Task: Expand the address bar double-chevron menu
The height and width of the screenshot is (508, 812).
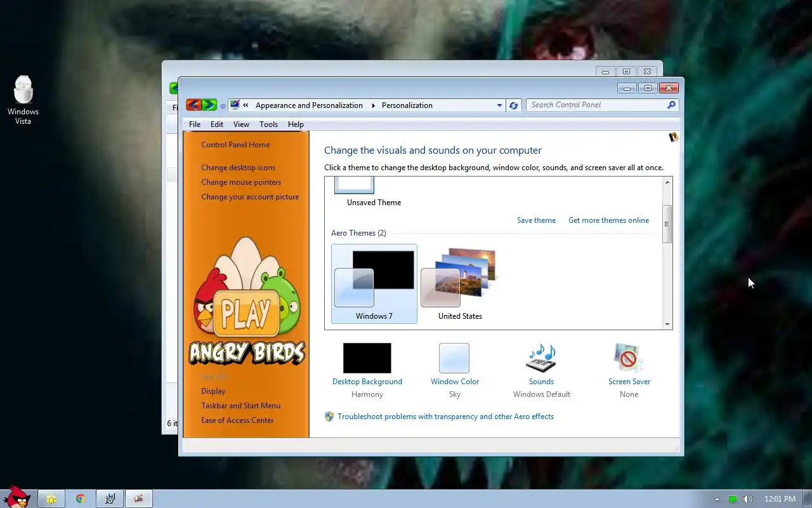Action: (x=246, y=105)
